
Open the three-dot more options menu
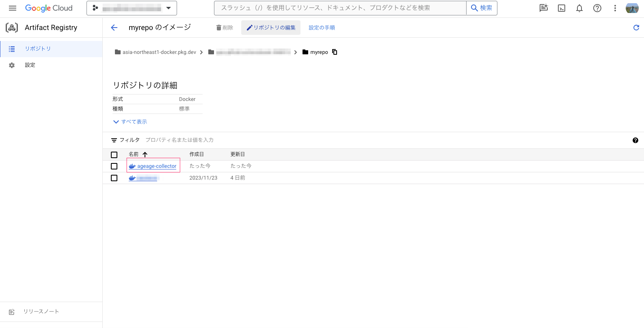tap(615, 8)
